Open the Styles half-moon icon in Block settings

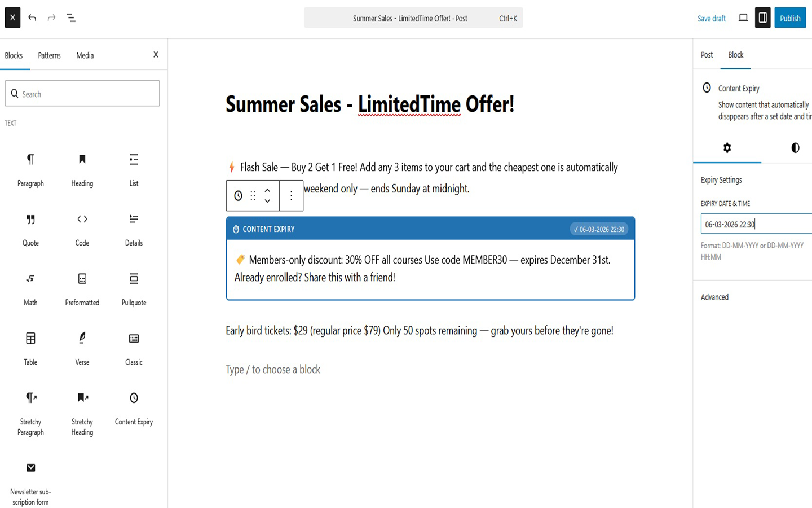[x=795, y=148]
